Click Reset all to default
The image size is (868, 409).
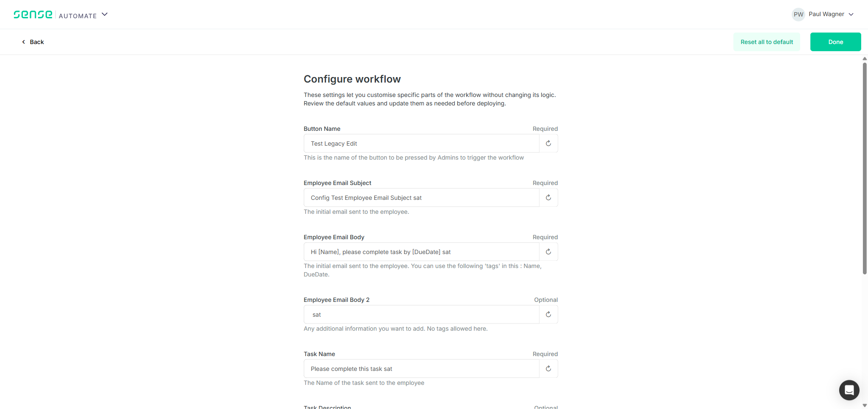coord(767,42)
